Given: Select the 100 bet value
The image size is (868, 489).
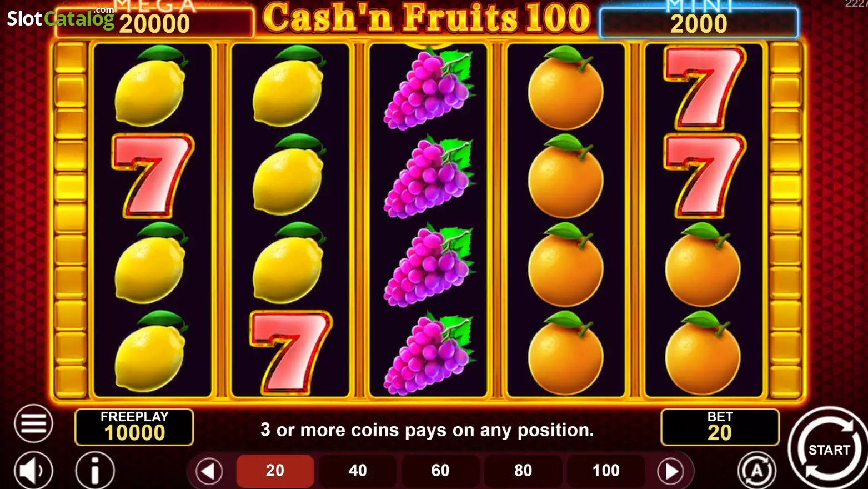Looking at the screenshot, I should [606, 471].
